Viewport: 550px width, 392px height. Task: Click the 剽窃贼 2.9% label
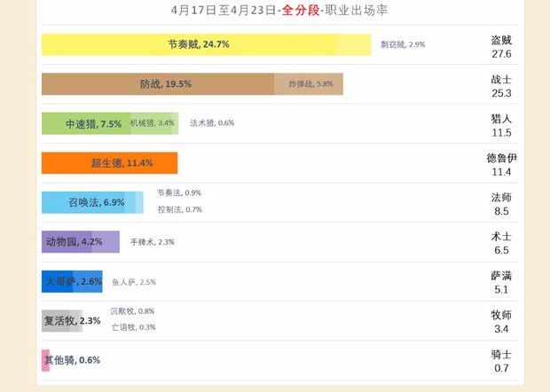[403, 44]
